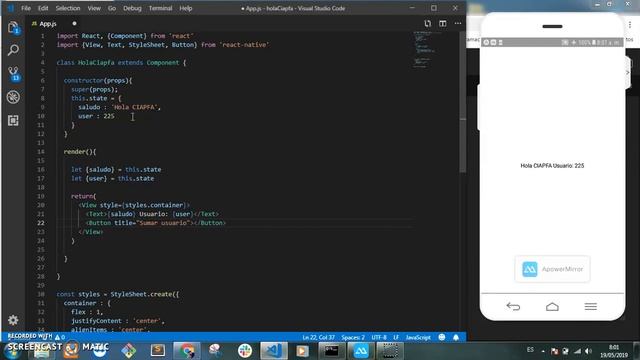Open the command prompt from taskbar

pos(331,350)
